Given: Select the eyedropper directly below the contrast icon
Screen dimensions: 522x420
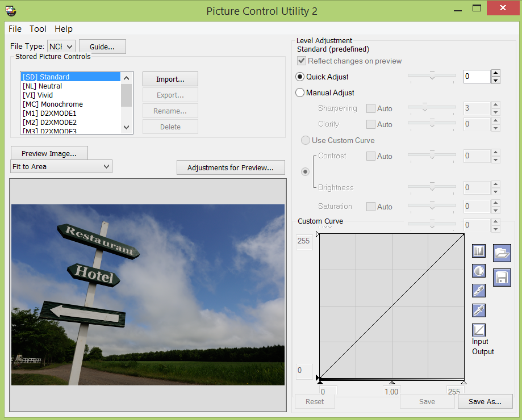Looking at the screenshot, I should 479,291.
